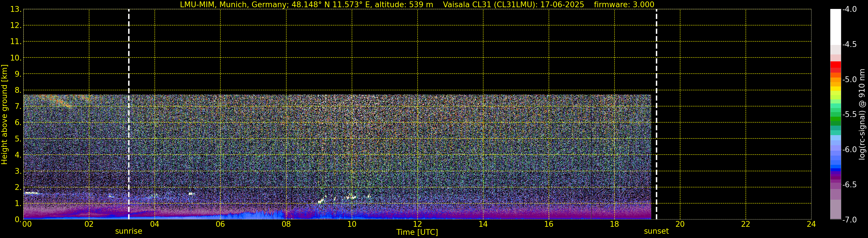The image size is (868, 238).
Task: Click the '-4.5' colorbar tick label
Action: 850,44
